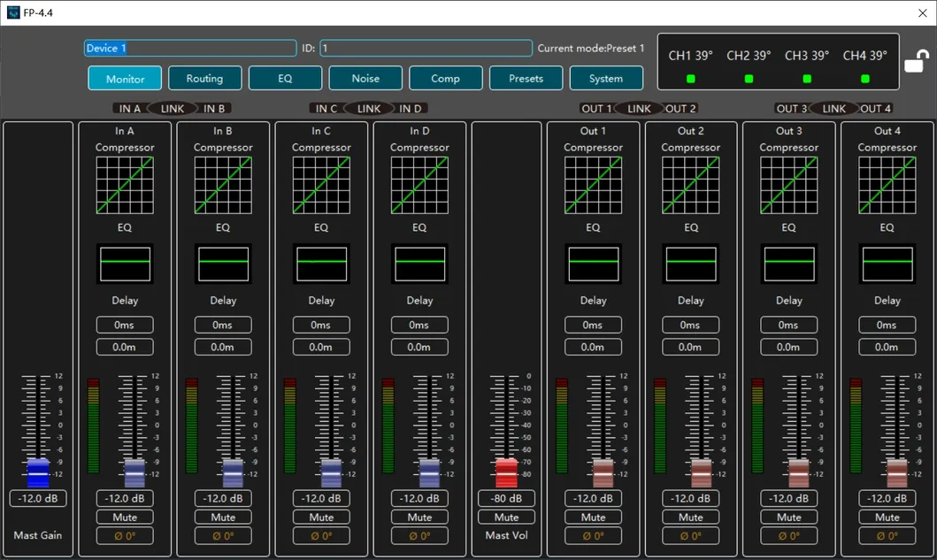
Task: Click the Mast Gain fader handle
Action: 37,475
